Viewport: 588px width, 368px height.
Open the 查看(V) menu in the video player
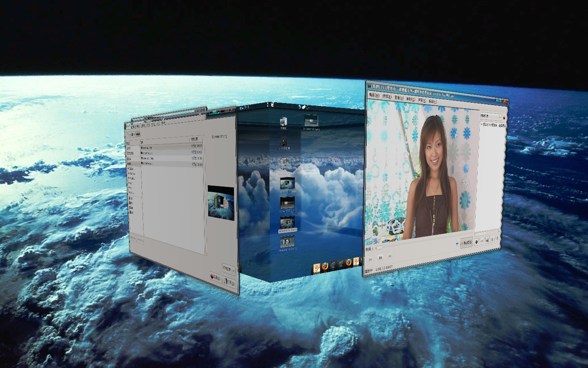pos(399,98)
